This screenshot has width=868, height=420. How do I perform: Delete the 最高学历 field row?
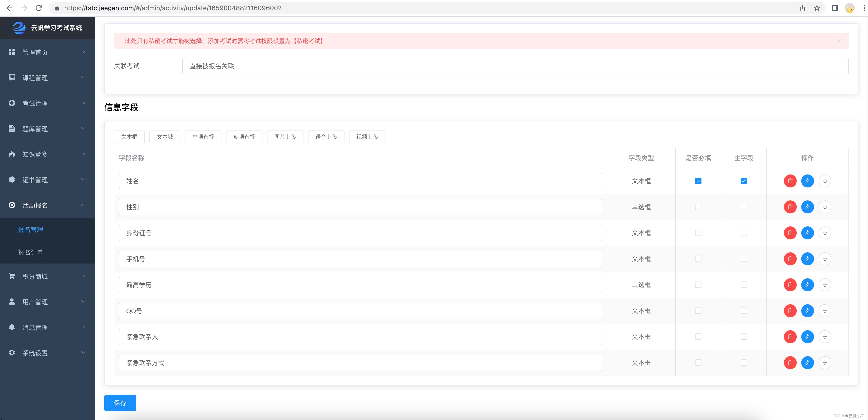(x=790, y=285)
